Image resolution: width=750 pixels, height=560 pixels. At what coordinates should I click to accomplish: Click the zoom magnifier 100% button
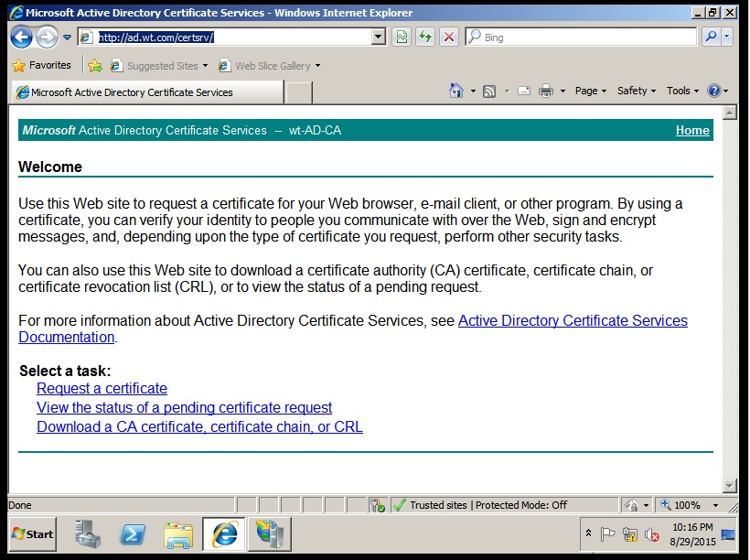click(x=681, y=505)
